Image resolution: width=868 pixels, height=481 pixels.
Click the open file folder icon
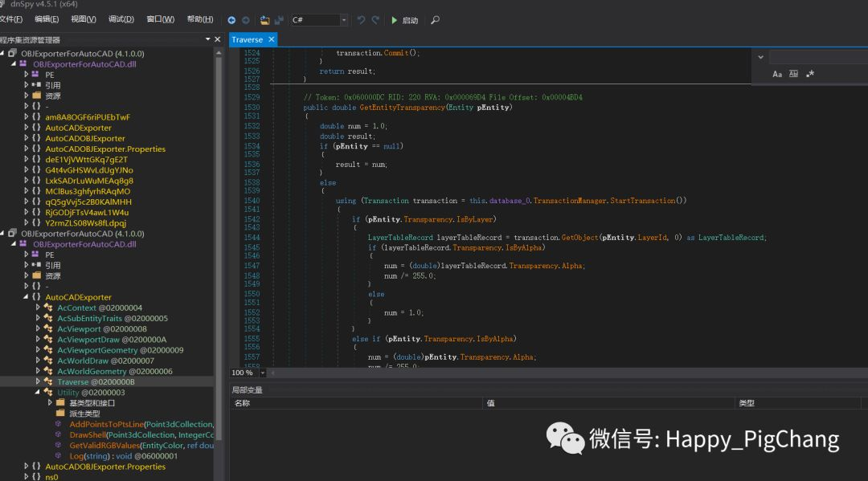click(264, 20)
